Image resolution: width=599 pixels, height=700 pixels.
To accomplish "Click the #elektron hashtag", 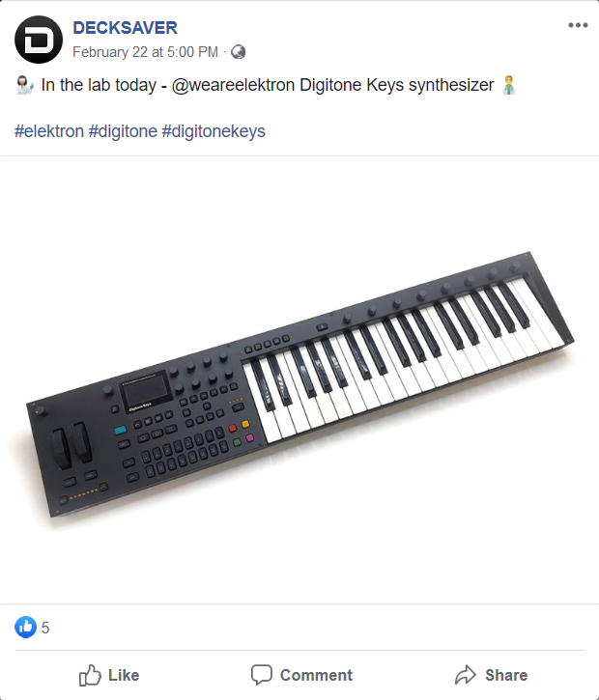I will click(x=49, y=131).
